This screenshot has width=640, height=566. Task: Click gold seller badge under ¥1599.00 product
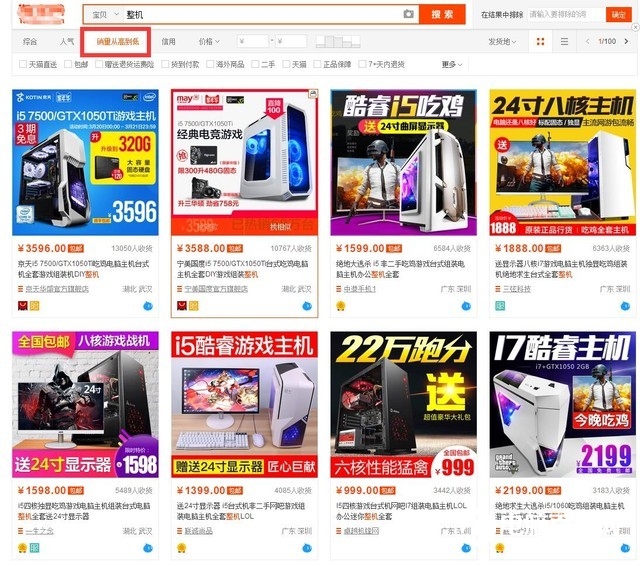[340, 306]
